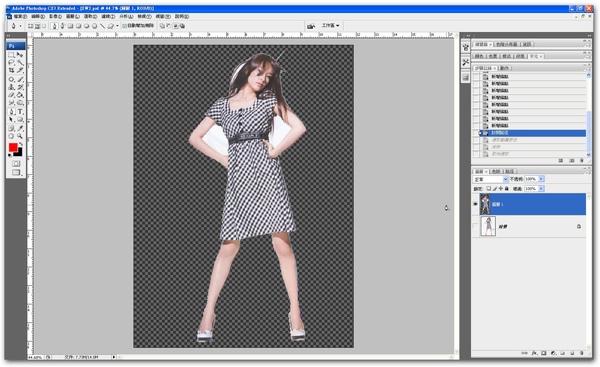Screen dimensions: 600x367
Task: Select the Slice tool
Action: [20, 70]
